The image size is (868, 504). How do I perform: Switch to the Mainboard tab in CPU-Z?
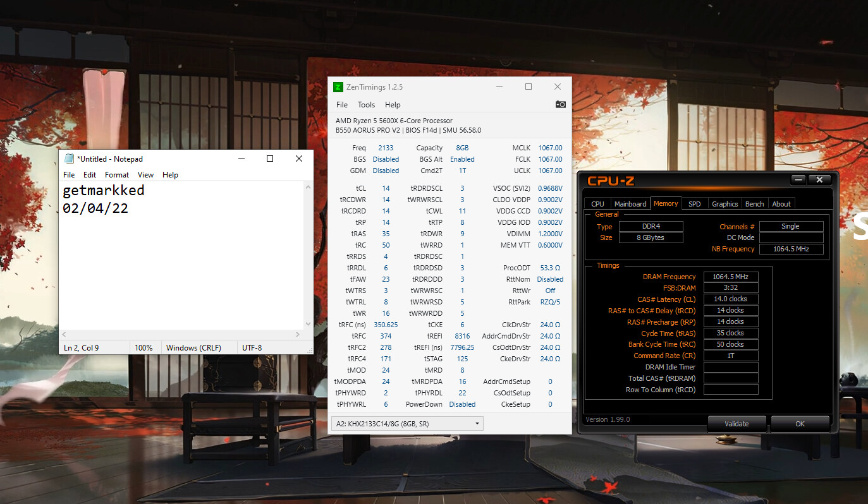coord(630,204)
